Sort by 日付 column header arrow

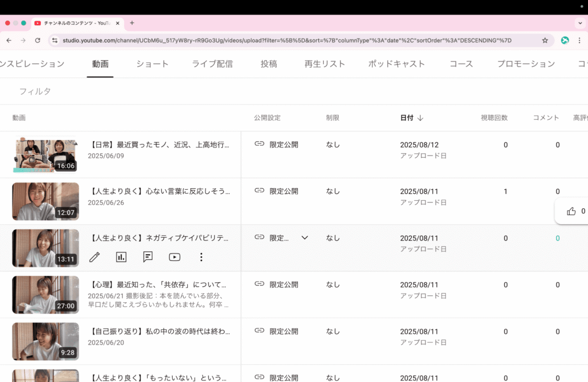pyautogui.click(x=420, y=118)
